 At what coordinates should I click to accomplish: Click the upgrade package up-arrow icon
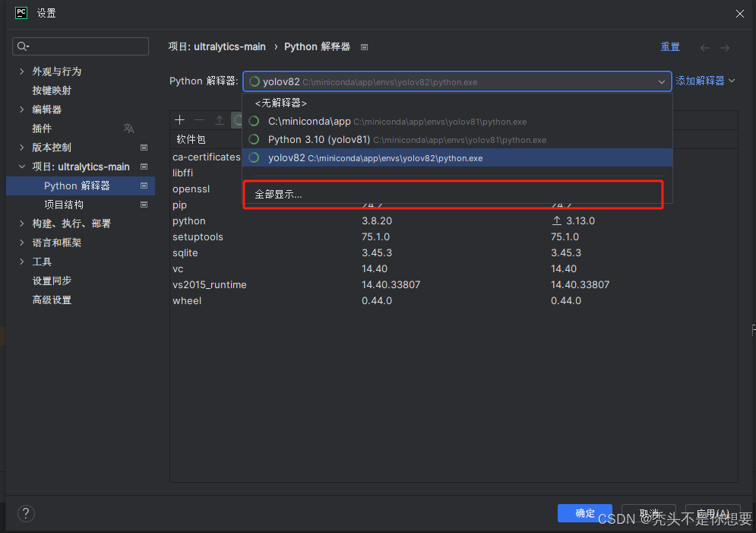click(220, 120)
